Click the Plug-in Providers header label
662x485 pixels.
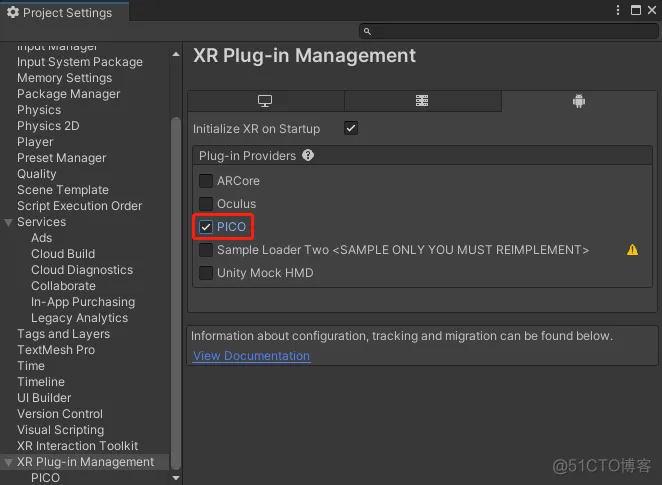(x=247, y=156)
